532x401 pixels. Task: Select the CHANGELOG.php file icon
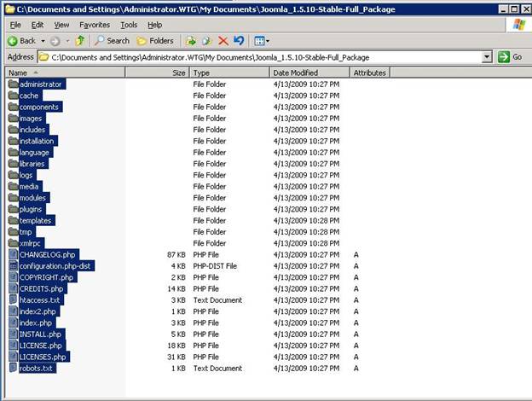pyautogui.click(x=14, y=254)
